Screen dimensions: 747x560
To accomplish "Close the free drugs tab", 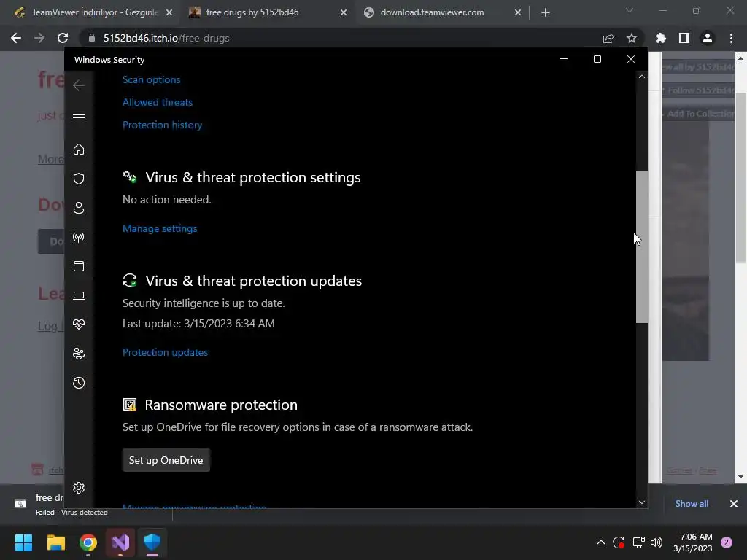I will coord(344,12).
